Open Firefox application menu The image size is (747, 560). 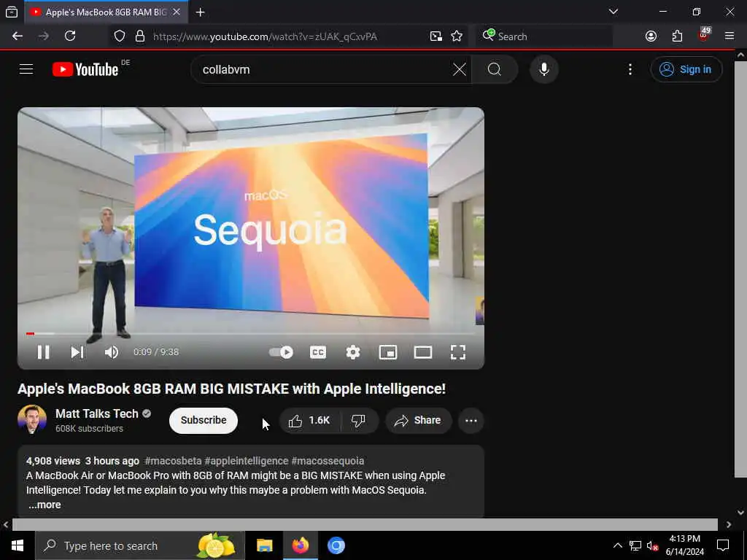point(729,36)
